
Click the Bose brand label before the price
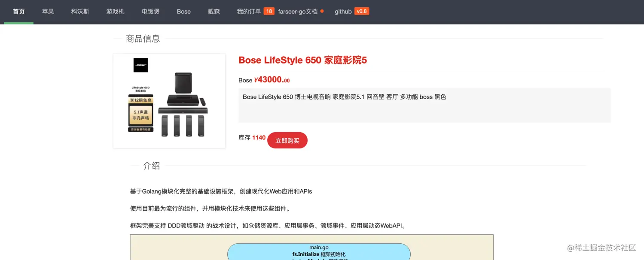pos(245,80)
